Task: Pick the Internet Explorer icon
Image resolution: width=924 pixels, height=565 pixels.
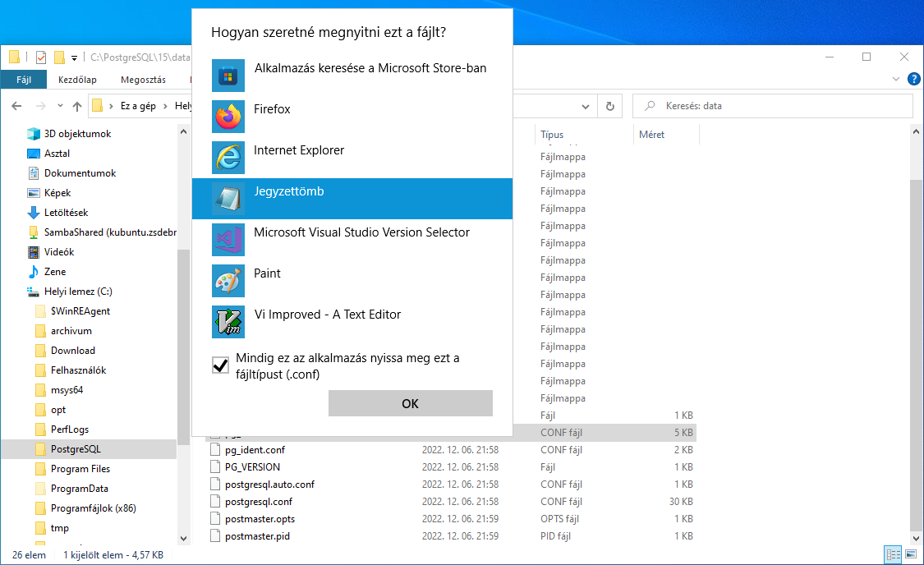Action: coord(228,158)
